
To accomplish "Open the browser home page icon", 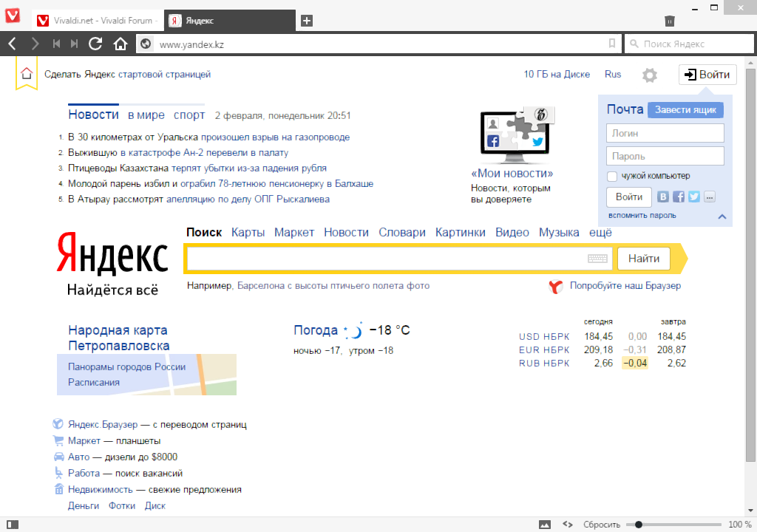I will [120, 44].
